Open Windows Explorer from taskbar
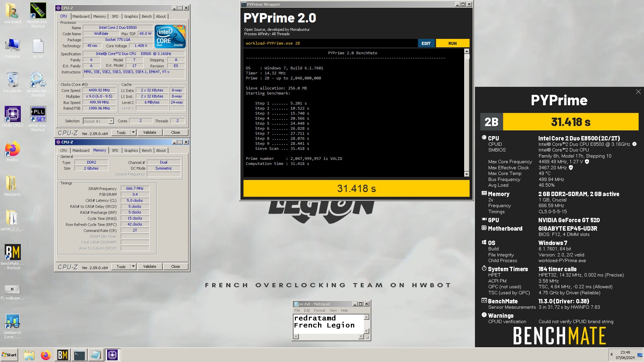The width and height of the screenshot is (644, 362). click(29, 355)
